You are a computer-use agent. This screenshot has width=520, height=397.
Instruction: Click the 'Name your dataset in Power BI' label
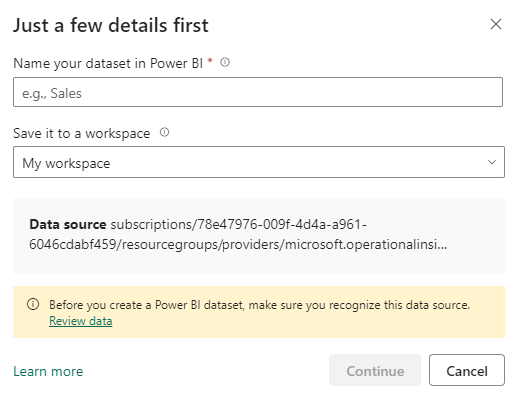[x=108, y=63]
